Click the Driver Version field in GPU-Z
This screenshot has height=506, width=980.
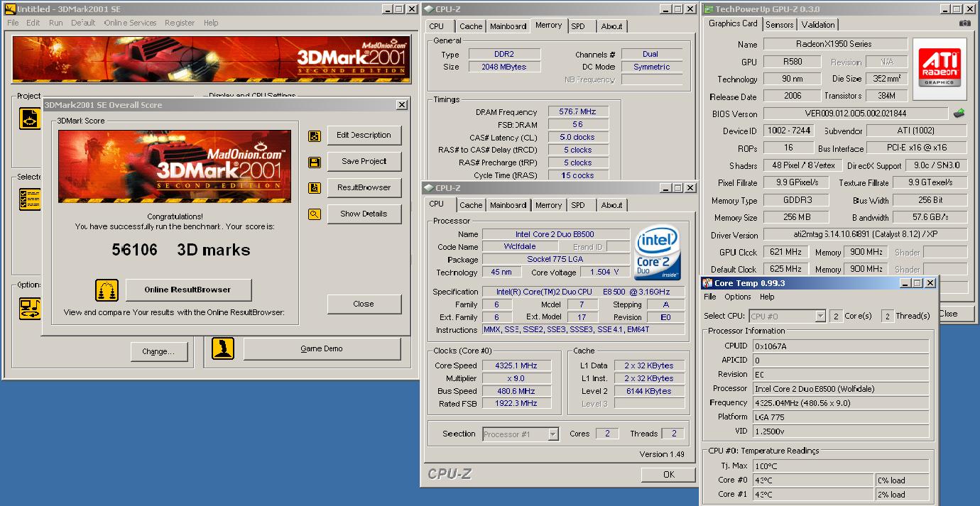click(865, 235)
